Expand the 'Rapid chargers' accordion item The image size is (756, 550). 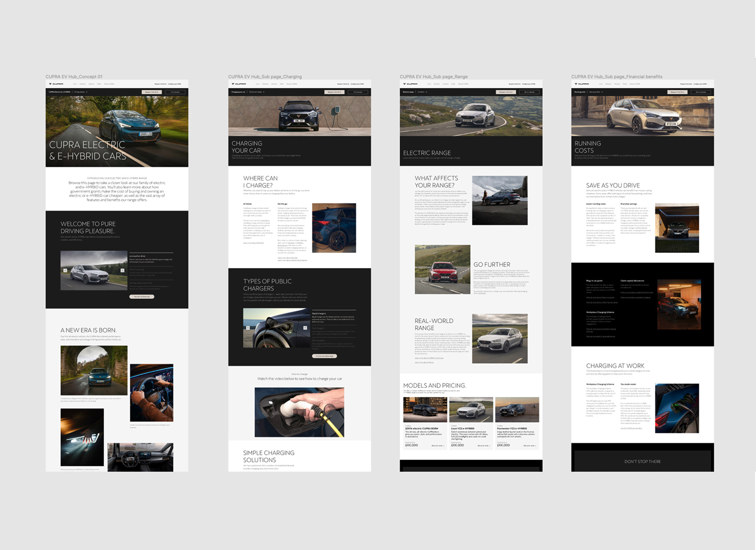tap(334, 317)
